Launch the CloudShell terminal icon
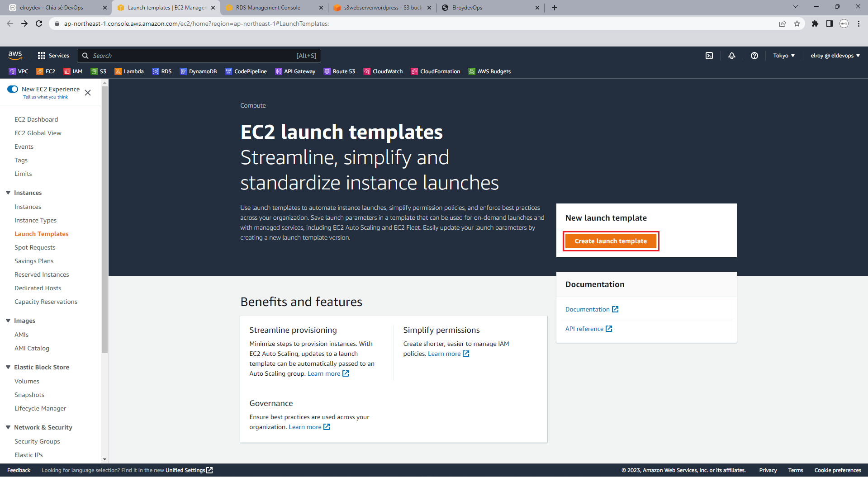Viewport: 868px width, 477px height. pyautogui.click(x=709, y=56)
